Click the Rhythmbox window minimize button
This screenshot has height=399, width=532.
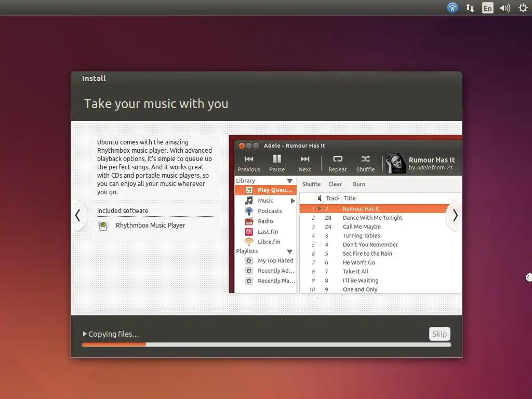click(x=249, y=145)
